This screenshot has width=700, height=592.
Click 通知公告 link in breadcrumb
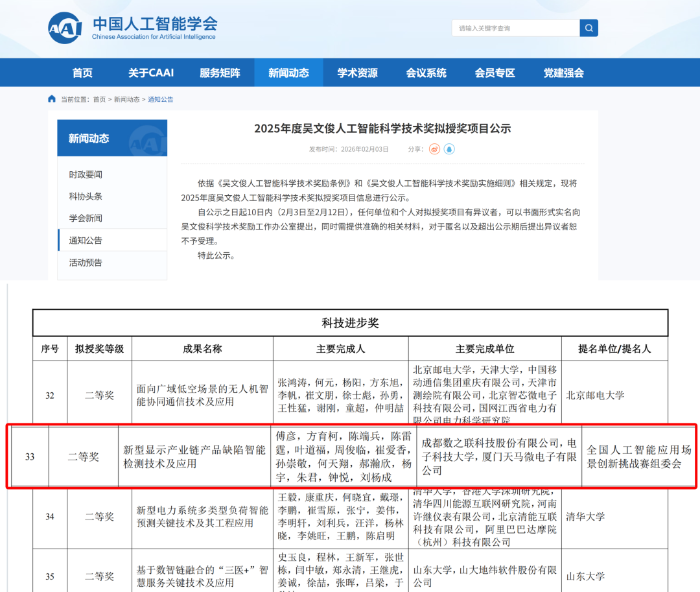click(161, 99)
